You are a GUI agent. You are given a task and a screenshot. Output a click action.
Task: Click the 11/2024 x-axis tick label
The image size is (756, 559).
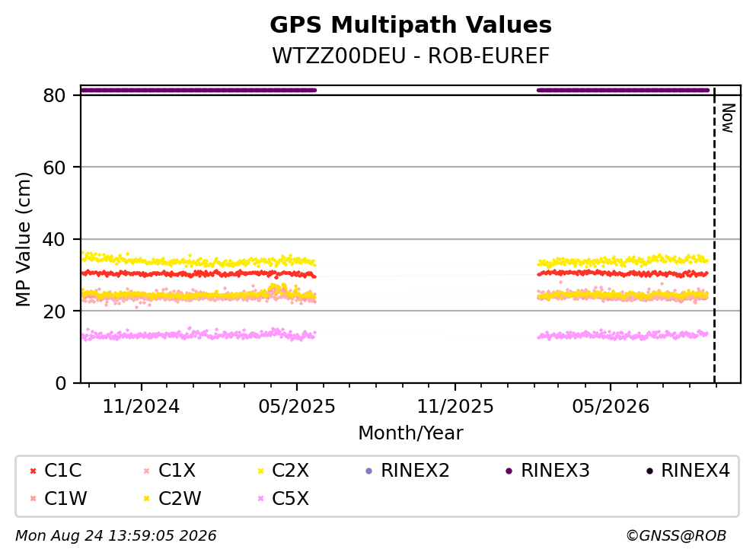point(141,407)
